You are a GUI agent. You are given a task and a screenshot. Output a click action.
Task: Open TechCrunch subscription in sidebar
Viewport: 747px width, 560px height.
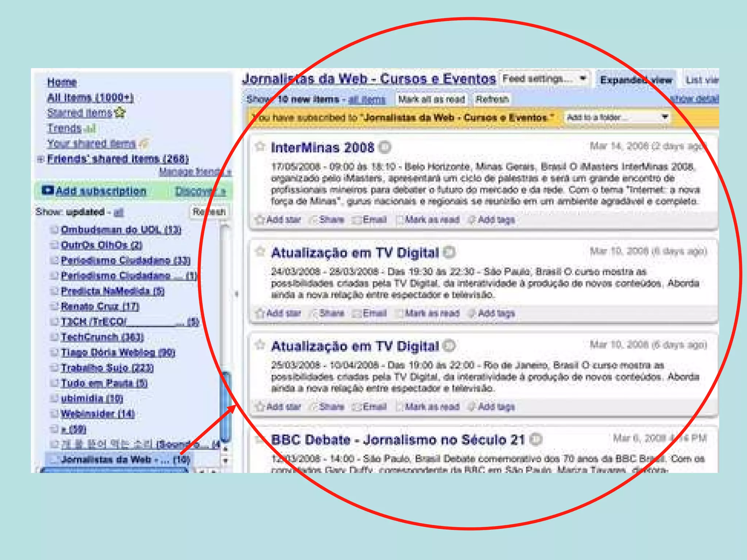click(102, 337)
